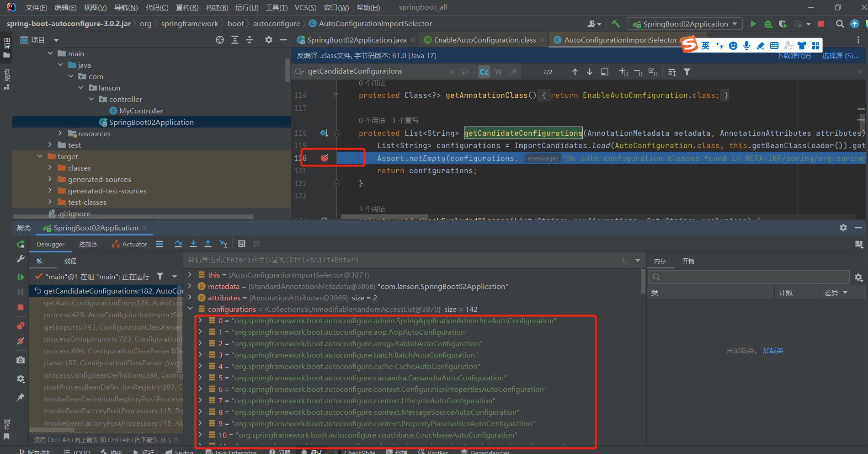The width and height of the screenshot is (868, 454).
Task: Expand all in project panel
Action: [235, 40]
